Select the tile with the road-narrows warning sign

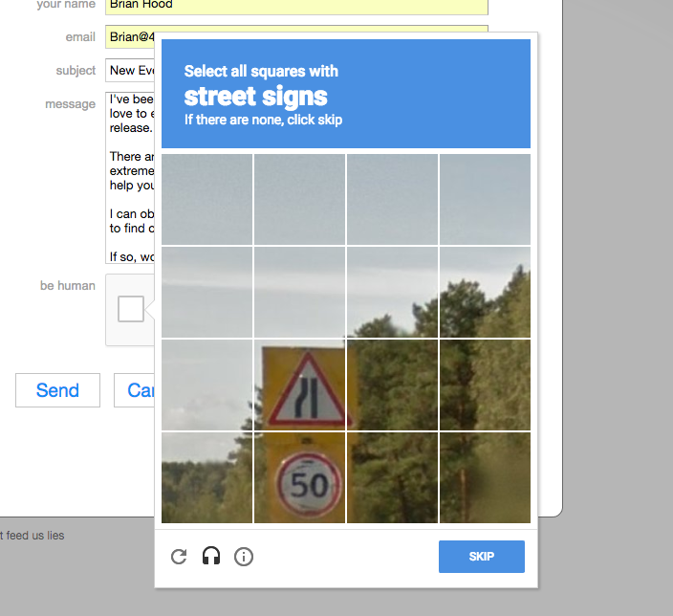(299, 385)
